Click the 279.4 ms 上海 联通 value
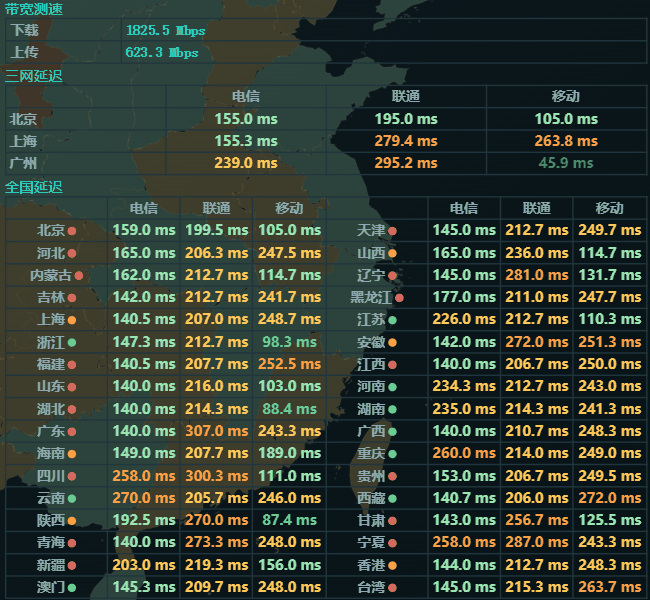The width and height of the screenshot is (650, 600). [x=406, y=141]
